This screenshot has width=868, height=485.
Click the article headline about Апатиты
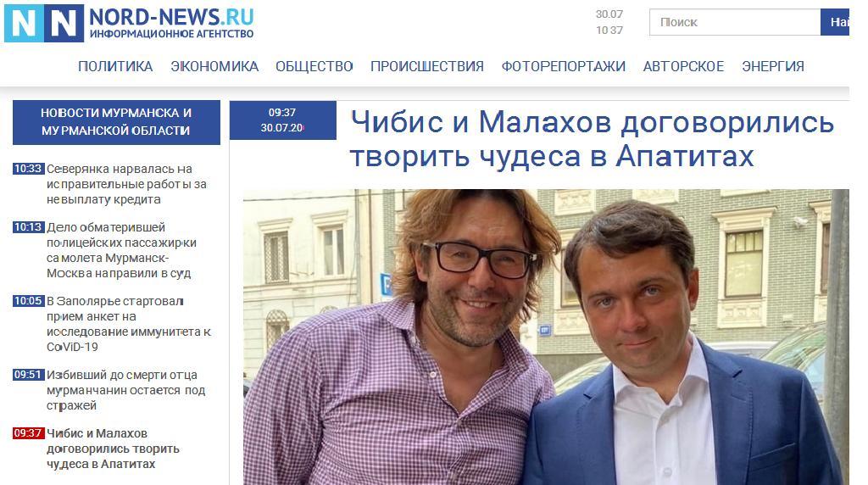tap(593, 138)
